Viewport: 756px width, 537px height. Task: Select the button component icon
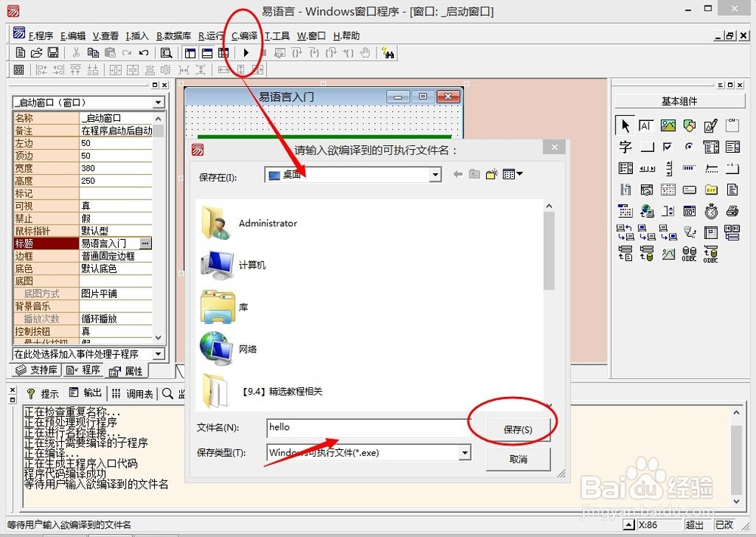pos(646,147)
